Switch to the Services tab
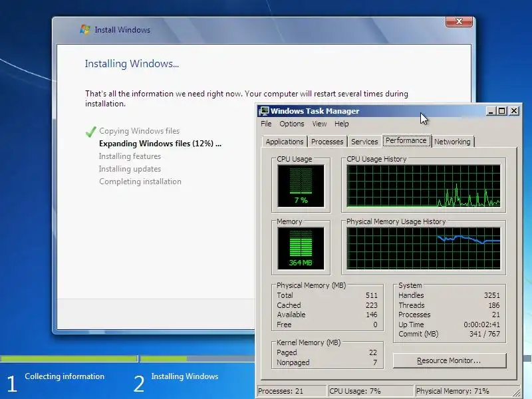 tap(364, 142)
